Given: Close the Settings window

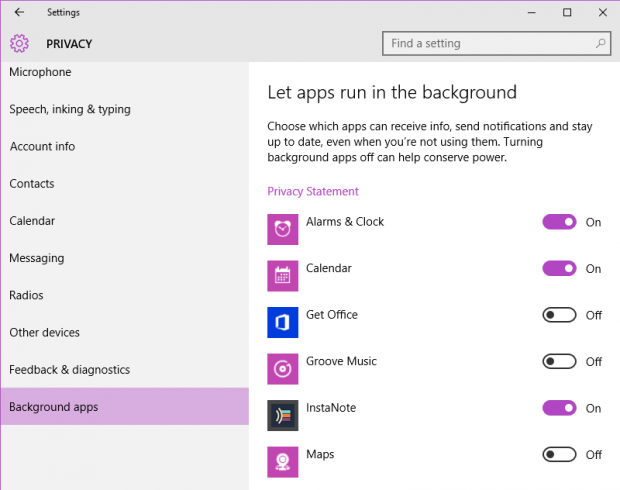Looking at the screenshot, I should [x=603, y=13].
